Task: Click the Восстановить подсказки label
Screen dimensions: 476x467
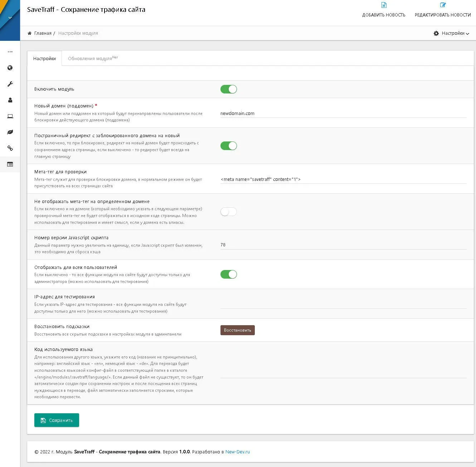Action: (62, 327)
